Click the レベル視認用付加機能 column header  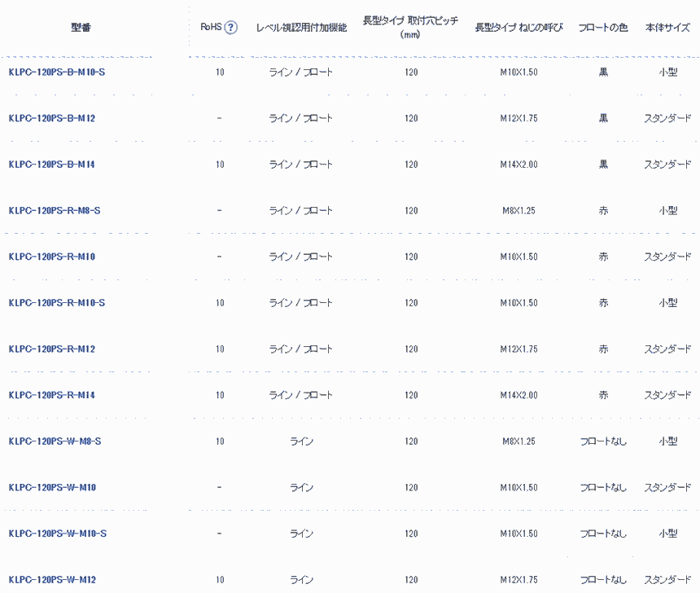[x=301, y=28]
